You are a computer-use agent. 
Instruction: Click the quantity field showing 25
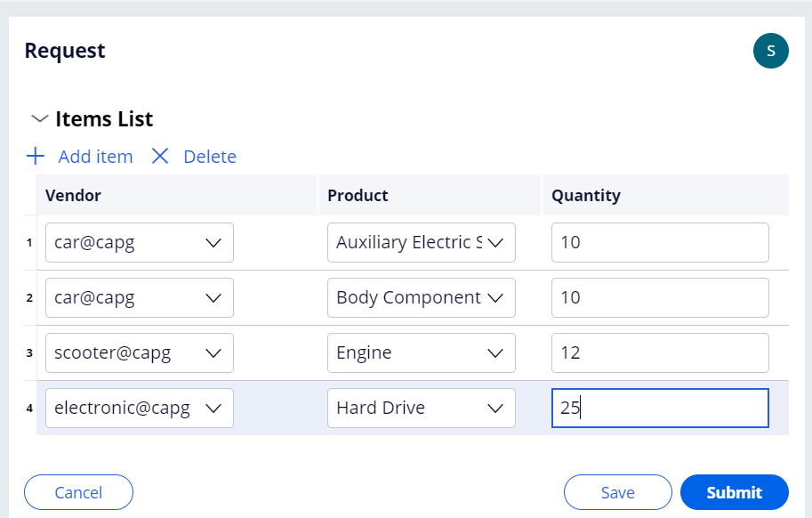659,408
